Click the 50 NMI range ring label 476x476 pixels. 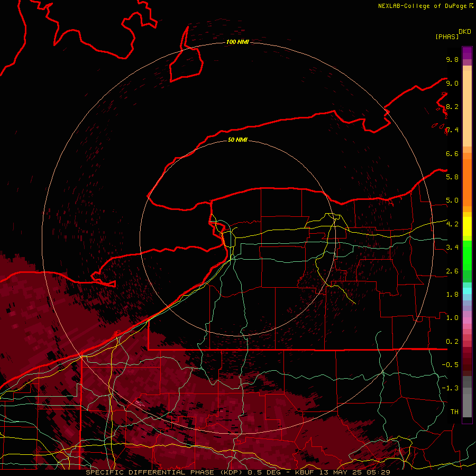[x=237, y=140]
